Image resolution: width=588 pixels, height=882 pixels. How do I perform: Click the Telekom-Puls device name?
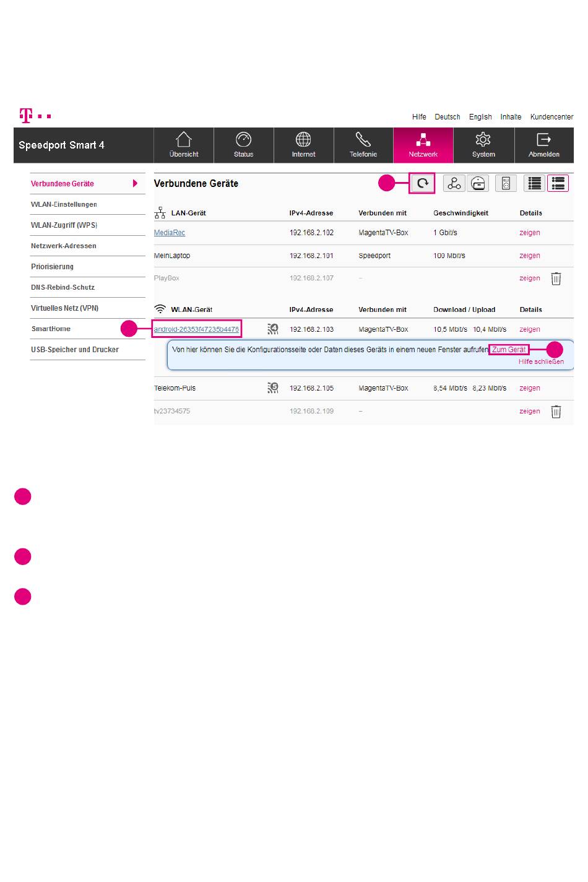175,388
